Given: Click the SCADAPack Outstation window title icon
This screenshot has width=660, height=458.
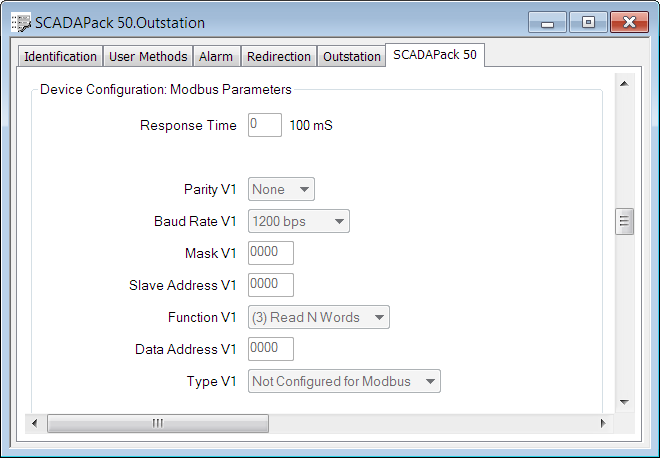Looking at the screenshot, I should [21, 23].
